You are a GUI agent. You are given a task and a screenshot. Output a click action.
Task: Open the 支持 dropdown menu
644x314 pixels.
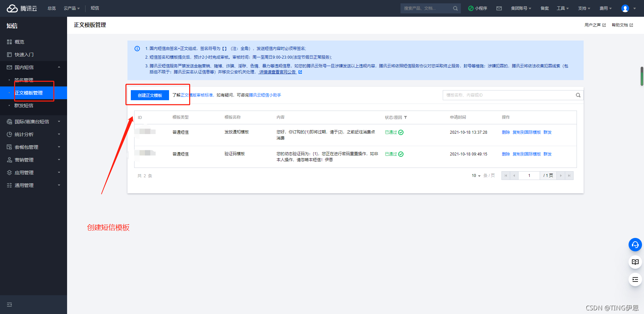tap(584, 8)
